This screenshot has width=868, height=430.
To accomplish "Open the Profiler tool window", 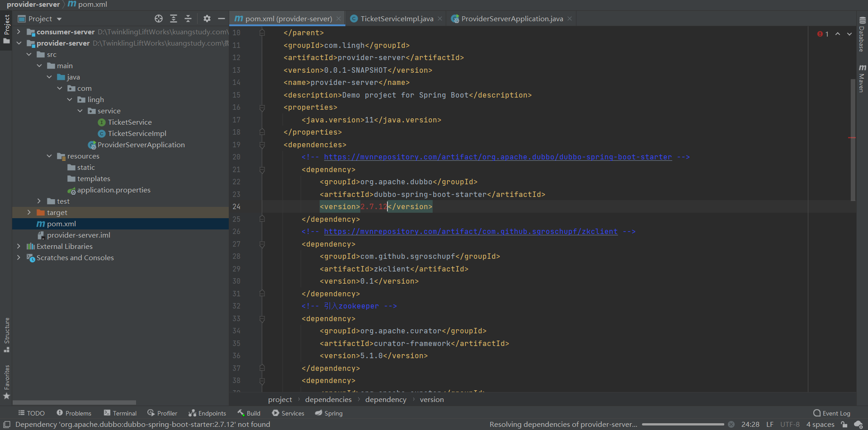I will (x=162, y=413).
